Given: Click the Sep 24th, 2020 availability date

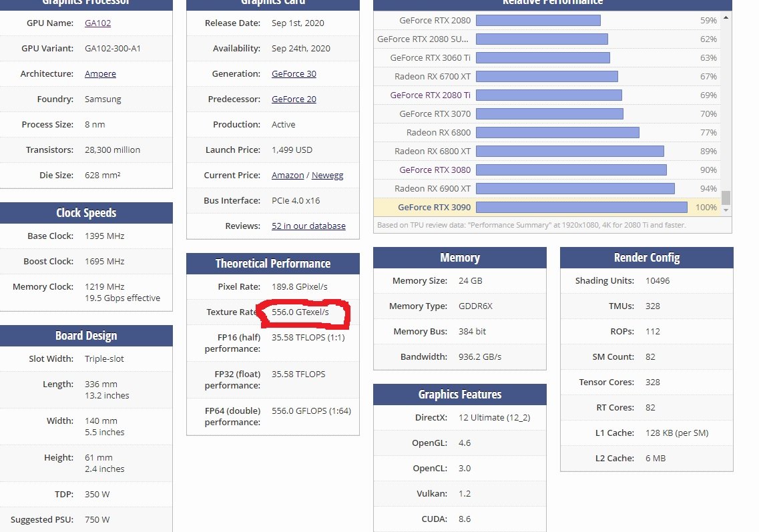Looking at the screenshot, I should click(x=300, y=49).
